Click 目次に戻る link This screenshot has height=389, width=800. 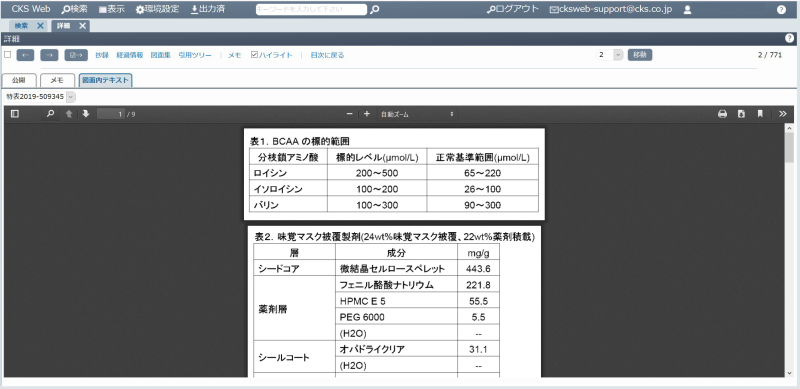(327, 55)
